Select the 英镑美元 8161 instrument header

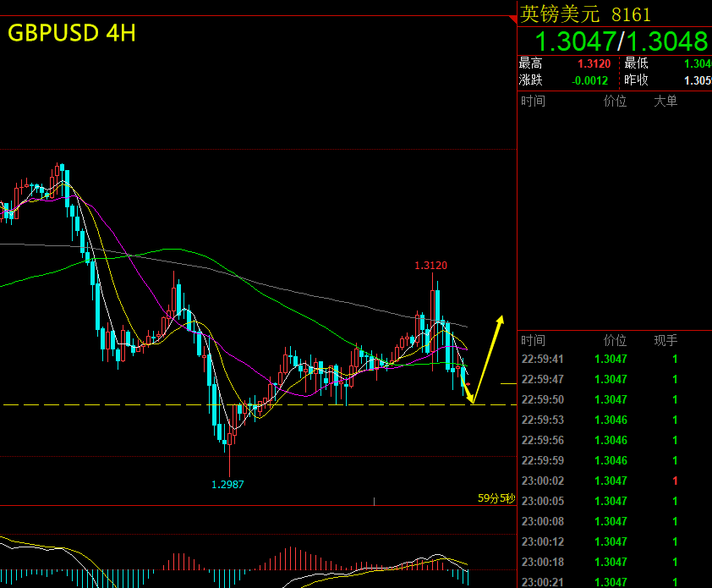coord(585,14)
